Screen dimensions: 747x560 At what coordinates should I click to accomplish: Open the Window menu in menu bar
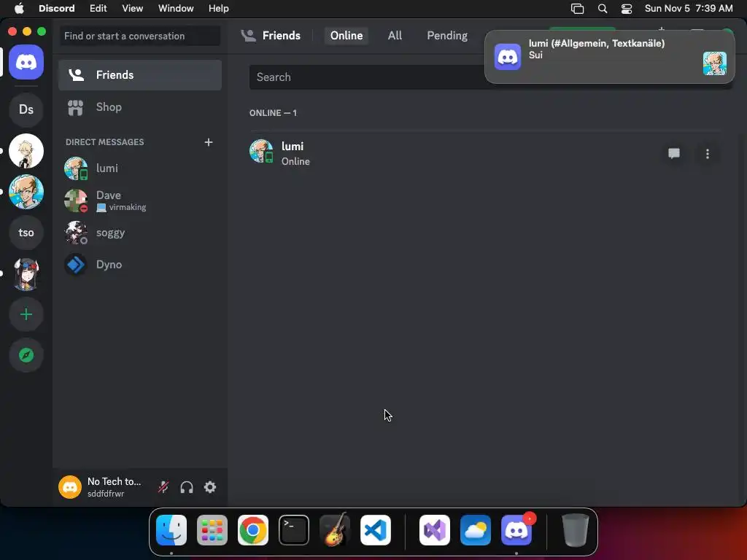click(176, 9)
